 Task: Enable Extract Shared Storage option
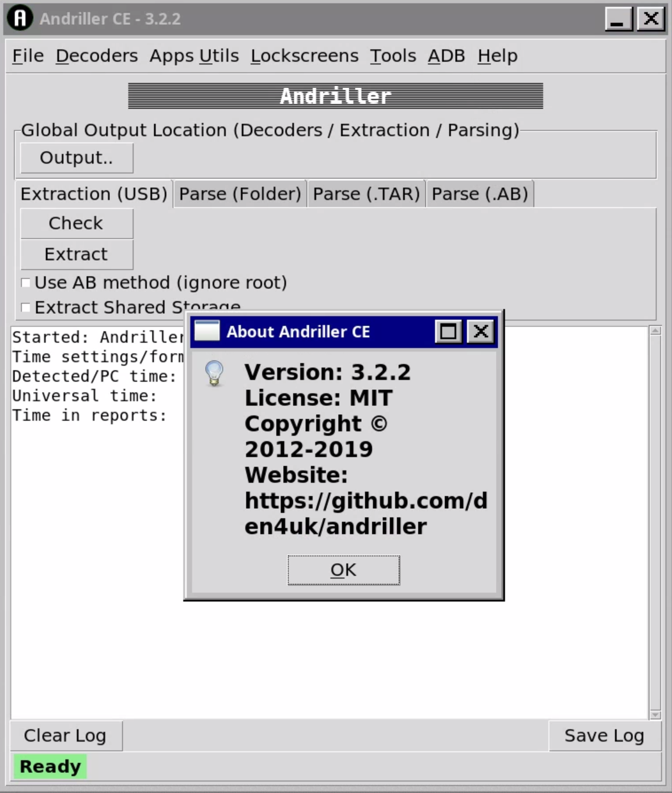[x=25, y=307]
